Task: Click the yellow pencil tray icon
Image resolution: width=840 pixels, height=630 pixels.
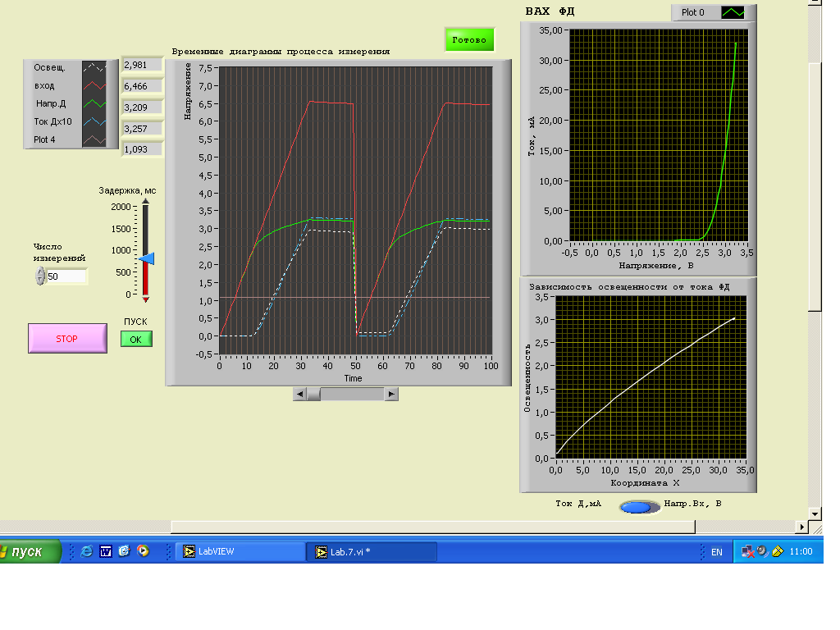Action: 778,551
